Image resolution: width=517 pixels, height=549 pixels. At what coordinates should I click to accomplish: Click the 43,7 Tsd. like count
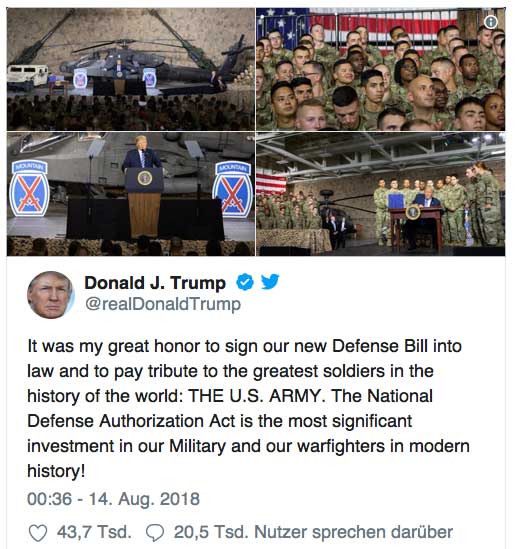coord(94,532)
